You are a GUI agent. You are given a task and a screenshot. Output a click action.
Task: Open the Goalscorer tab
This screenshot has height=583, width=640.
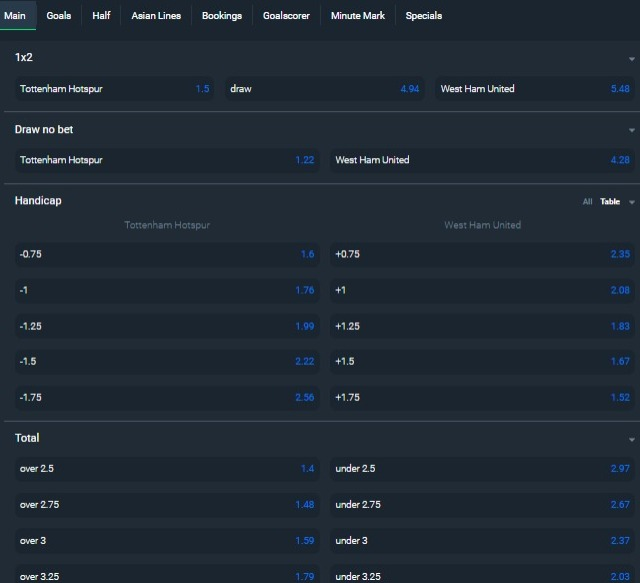click(286, 16)
